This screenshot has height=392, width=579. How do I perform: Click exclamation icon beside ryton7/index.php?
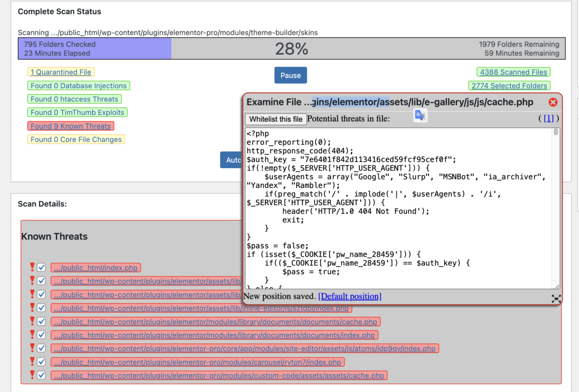[32, 361]
